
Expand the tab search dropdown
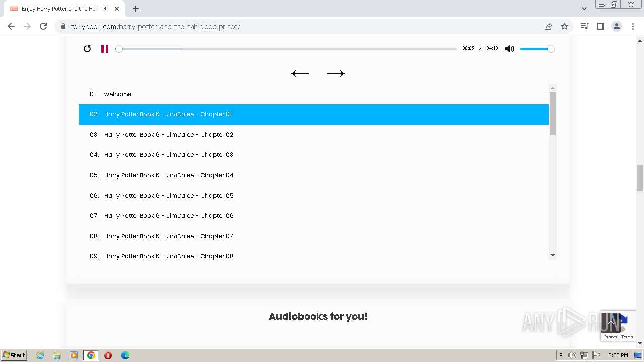584,9
